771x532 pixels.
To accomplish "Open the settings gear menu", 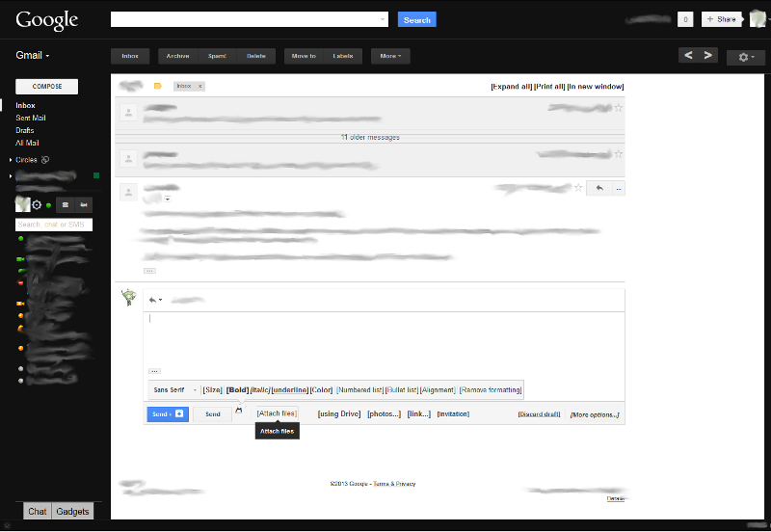I will (x=745, y=57).
